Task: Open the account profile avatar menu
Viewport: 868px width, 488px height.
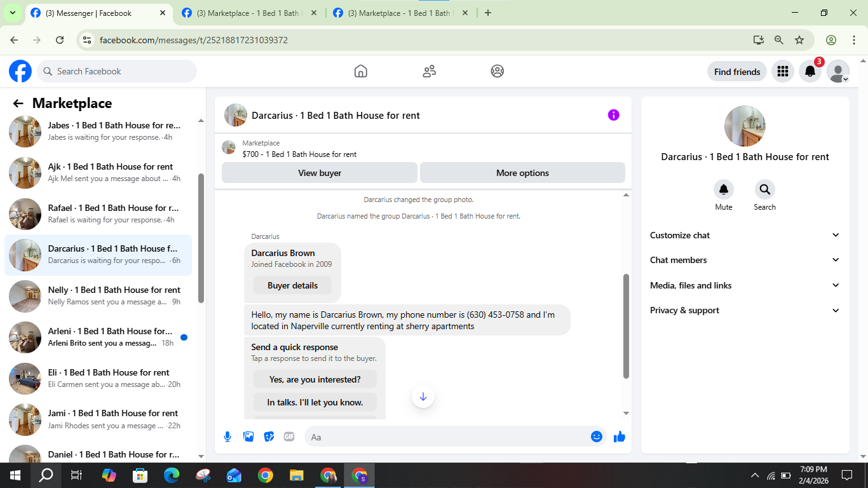Action: [838, 71]
